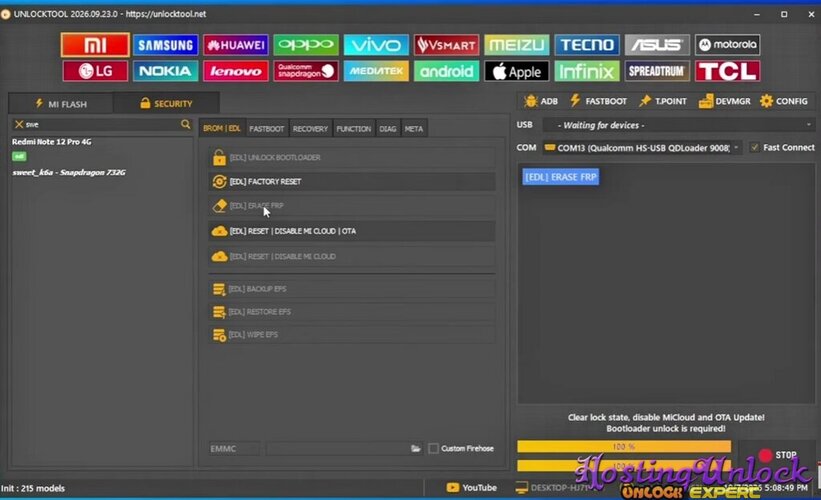
Task: Select the Lenovo brand icon
Action: pos(236,71)
